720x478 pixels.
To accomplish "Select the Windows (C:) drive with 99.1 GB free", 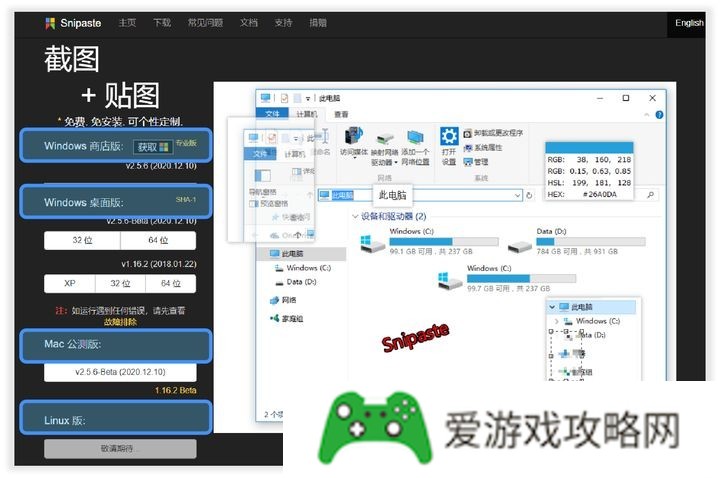I will coord(428,241).
